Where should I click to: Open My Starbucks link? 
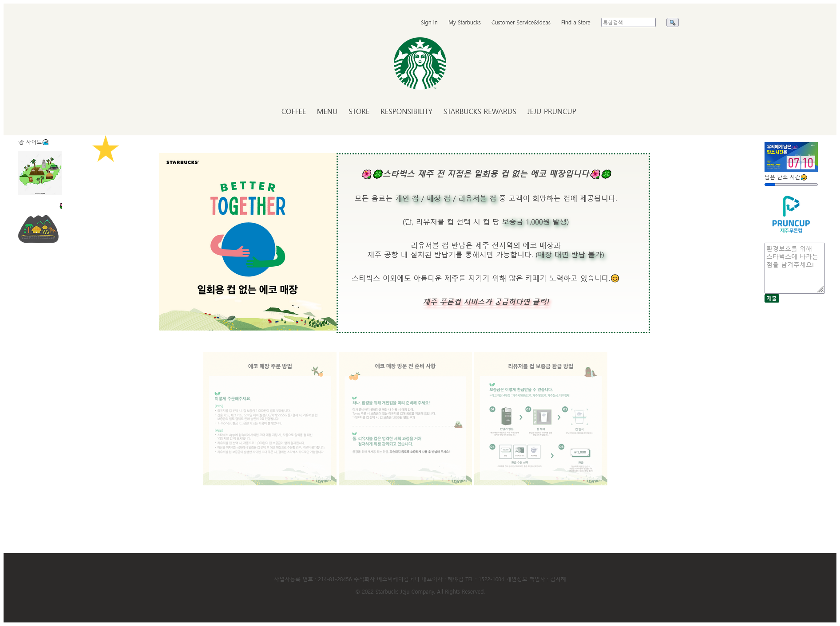[x=464, y=23]
